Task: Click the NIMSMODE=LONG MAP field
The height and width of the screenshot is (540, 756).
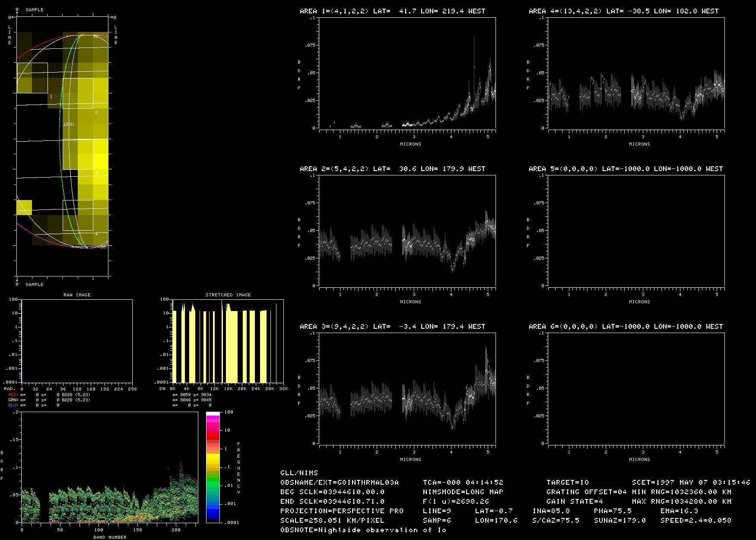Action: pyautogui.click(x=463, y=492)
